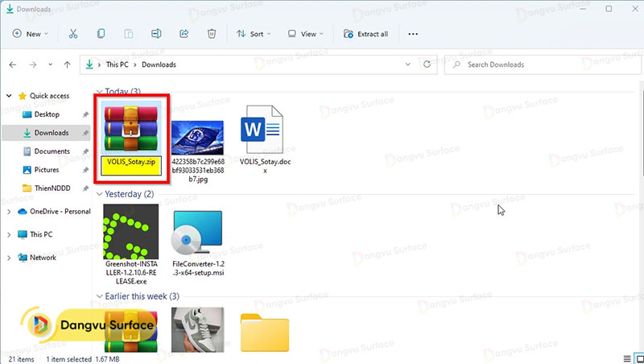644x364 pixels.
Task: Click the Delete trash icon
Action: 211,34
